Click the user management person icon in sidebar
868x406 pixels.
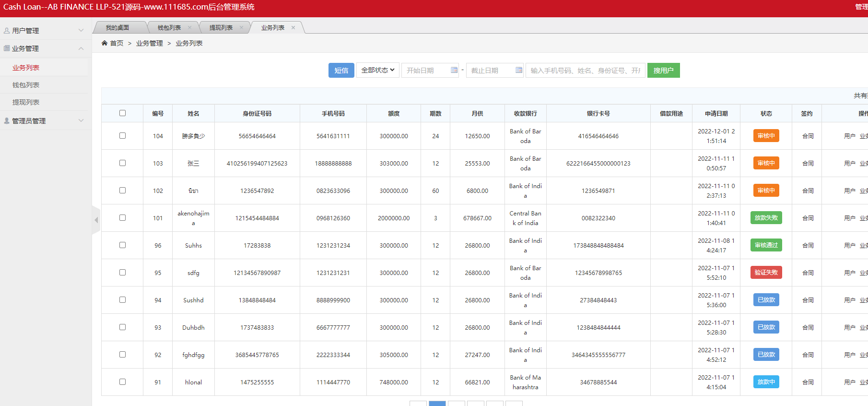7,31
